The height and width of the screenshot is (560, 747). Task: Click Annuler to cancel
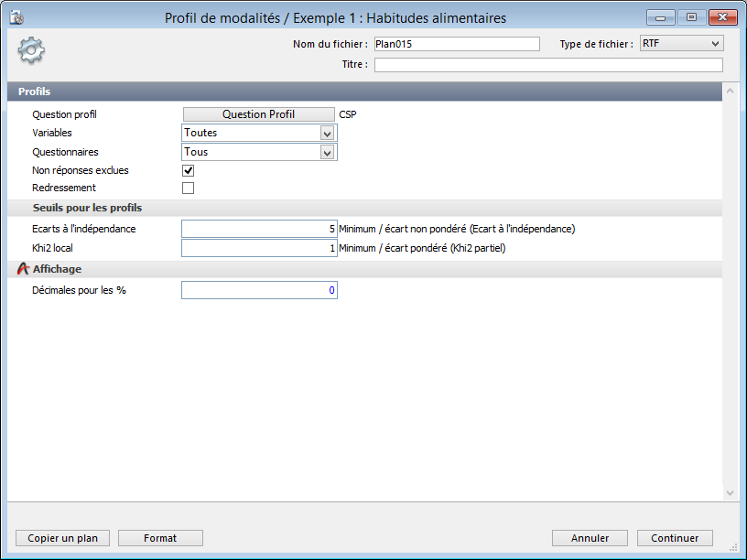(x=590, y=538)
